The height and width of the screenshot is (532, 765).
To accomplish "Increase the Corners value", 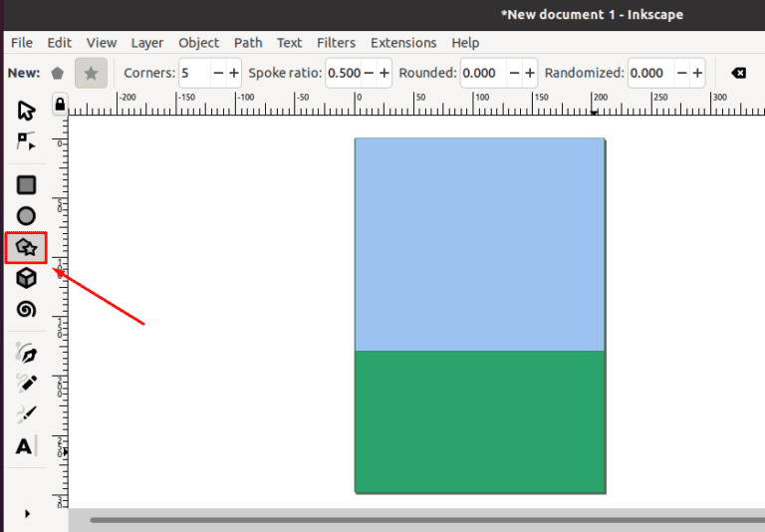I will (x=234, y=73).
